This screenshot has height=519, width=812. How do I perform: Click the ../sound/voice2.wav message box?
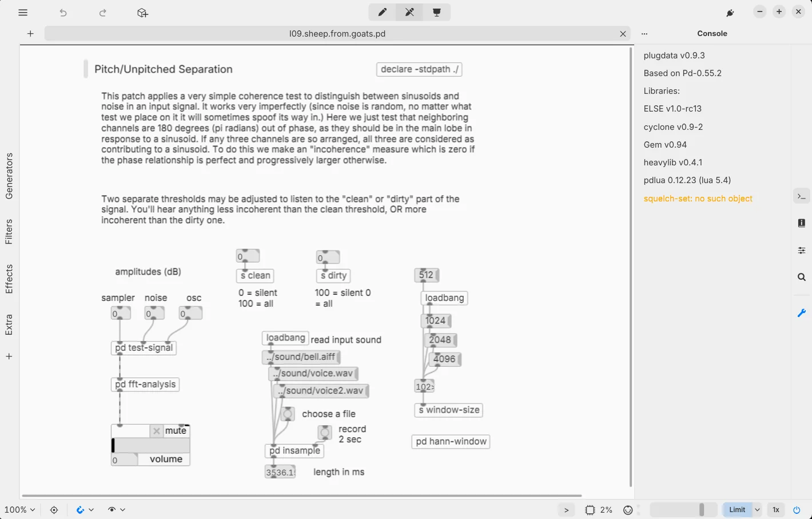[321, 391]
